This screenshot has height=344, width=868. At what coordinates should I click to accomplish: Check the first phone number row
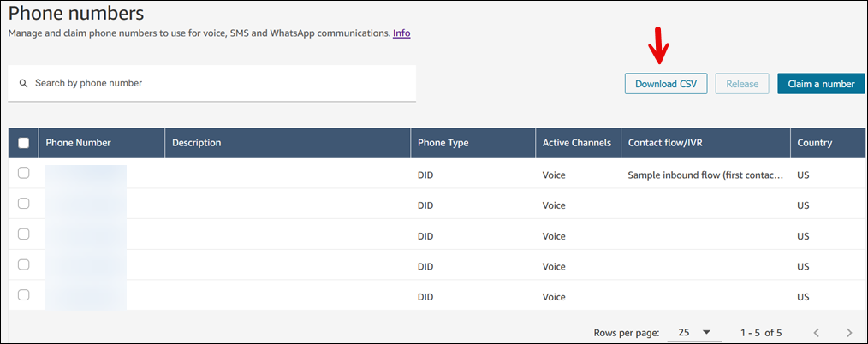tap(24, 173)
